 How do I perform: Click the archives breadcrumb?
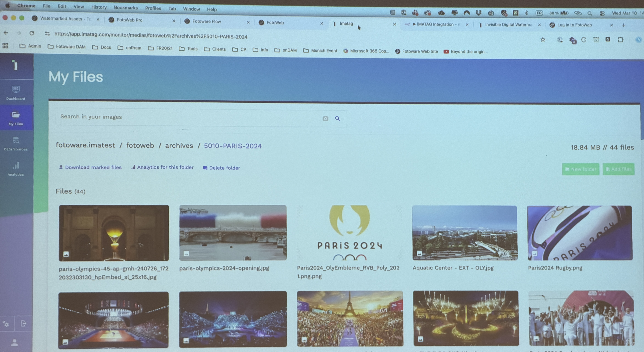[179, 145]
